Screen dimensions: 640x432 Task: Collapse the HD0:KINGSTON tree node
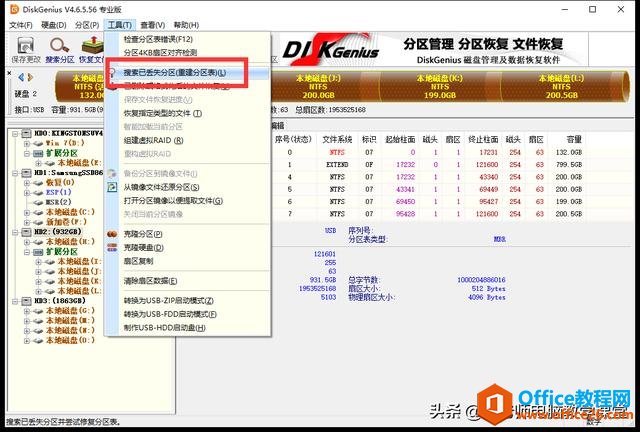pyautogui.click(x=15, y=134)
